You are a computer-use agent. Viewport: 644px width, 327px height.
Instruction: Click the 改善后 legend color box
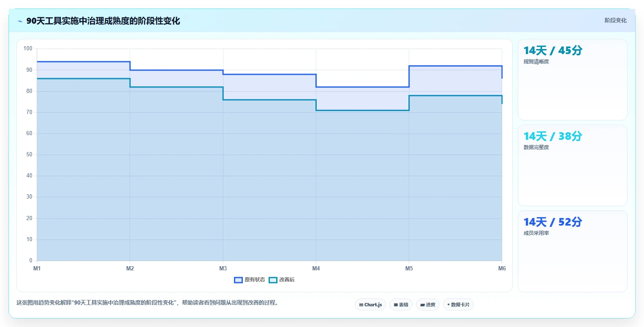click(x=273, y=280)
